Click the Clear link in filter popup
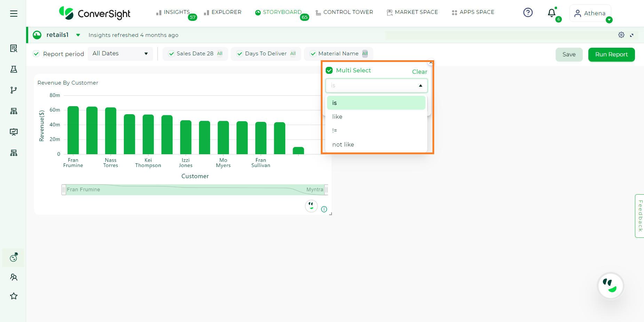The width and height of the screenshot is (644, 322). click(420, 72)
